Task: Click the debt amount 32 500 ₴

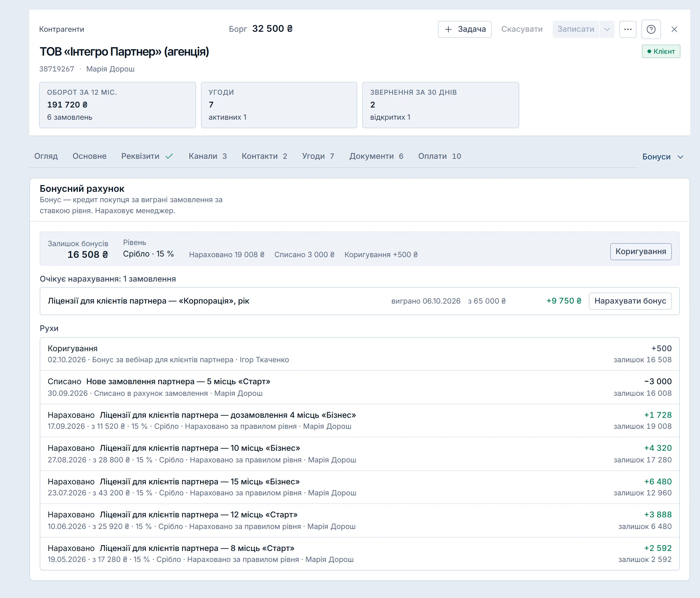Action: [x=272, y=29]
